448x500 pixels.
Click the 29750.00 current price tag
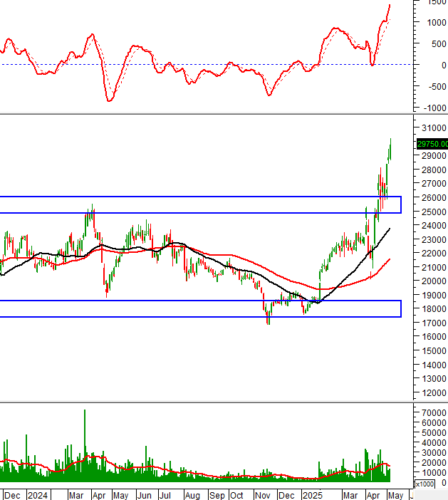(432, 144)
